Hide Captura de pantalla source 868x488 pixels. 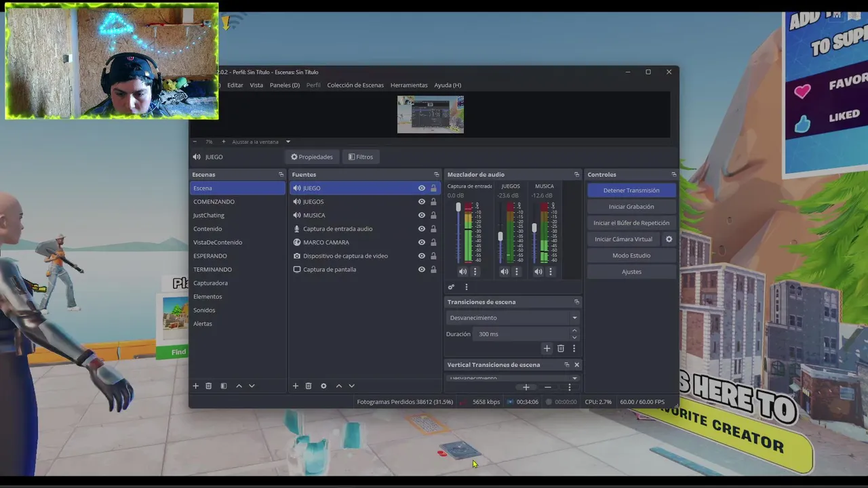(422, 270)
